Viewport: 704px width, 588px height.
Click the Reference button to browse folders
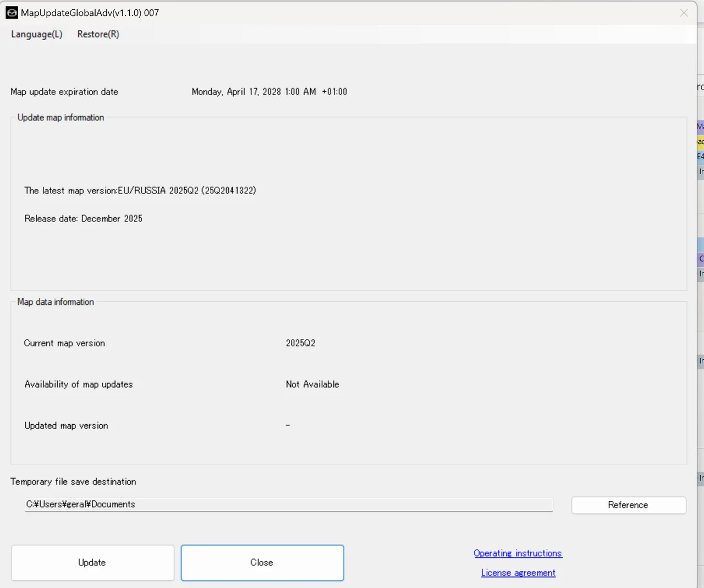pos(628,505)
